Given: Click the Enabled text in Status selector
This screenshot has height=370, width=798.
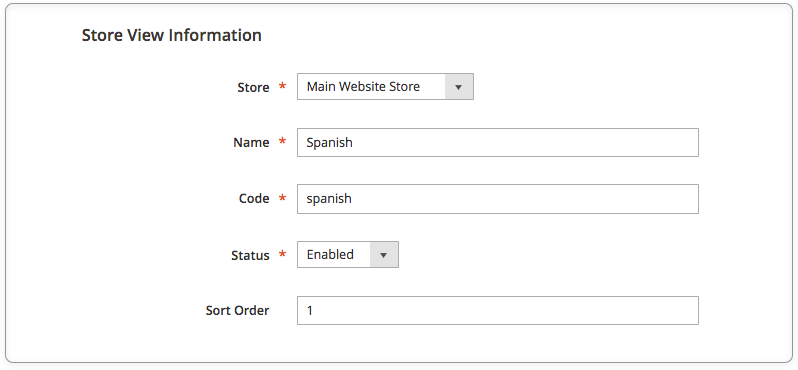Looking at the screenshot, I should (x=330, y=254).
